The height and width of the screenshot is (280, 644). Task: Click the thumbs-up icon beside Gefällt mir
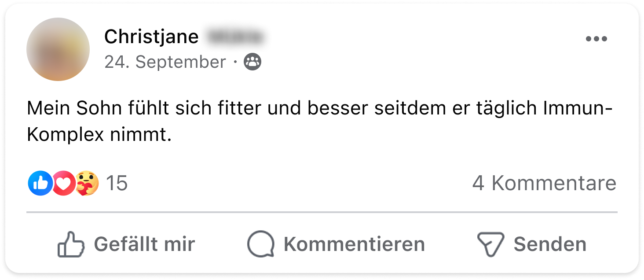70,245
